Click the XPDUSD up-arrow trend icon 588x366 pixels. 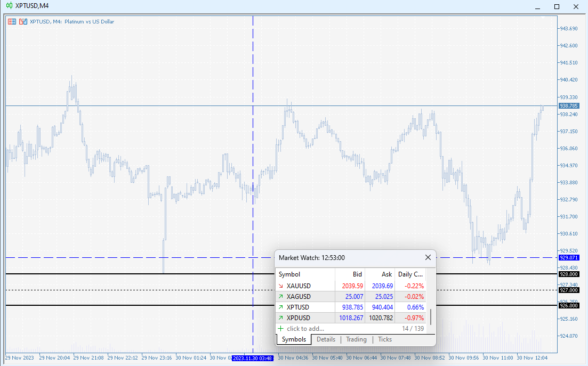pyautogui.click(x=280, y=318)
